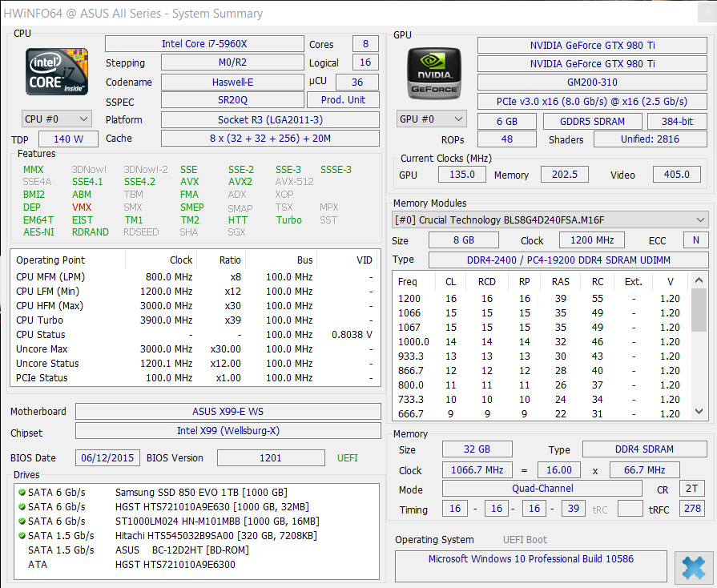The width and height of the screenshot is (717, 588).
Task: Click the Video clock value 405.0
Action: pyautogui.click(x=676, y=174)
